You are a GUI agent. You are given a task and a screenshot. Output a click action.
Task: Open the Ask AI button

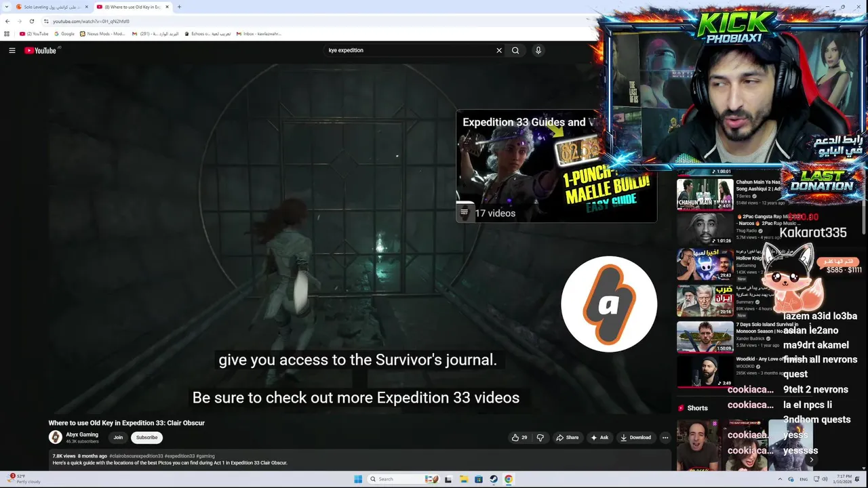pyautogui.click(x=600, y=438)
